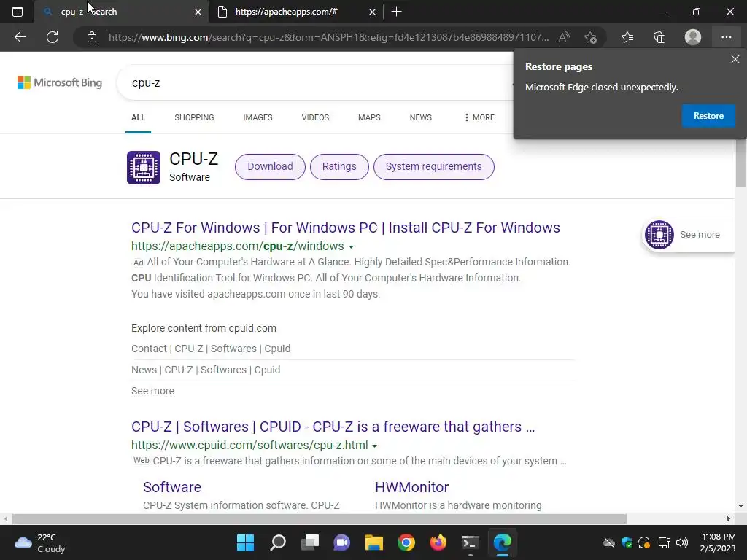Launch Firefox from the taskbar

click(438, 542)
